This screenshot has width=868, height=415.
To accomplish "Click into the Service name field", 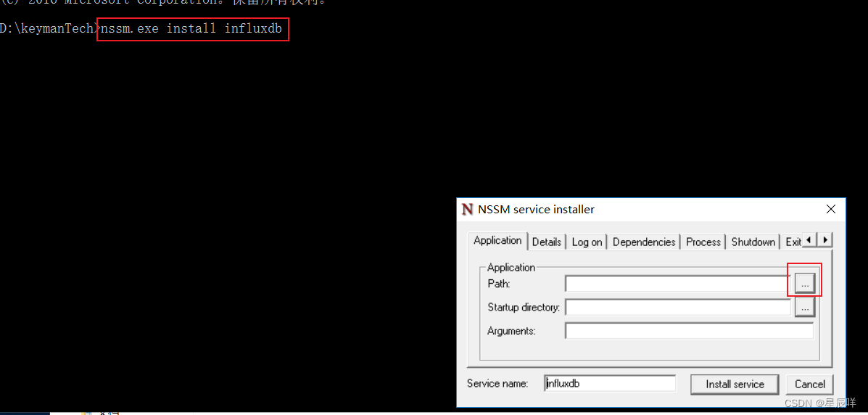I will point(610,383).
